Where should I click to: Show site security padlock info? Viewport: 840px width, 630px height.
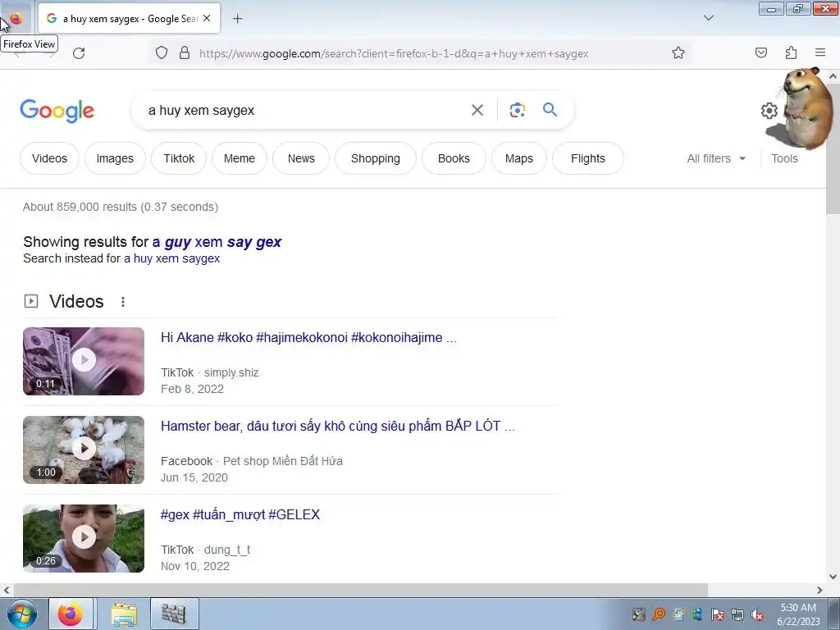(x=185, y=53)
